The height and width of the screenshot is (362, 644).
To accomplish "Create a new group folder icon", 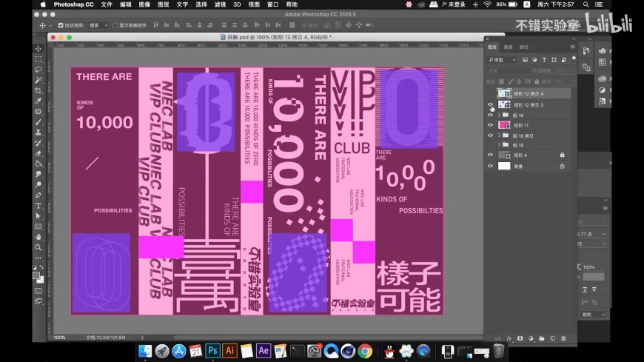I will click(542, 338).
